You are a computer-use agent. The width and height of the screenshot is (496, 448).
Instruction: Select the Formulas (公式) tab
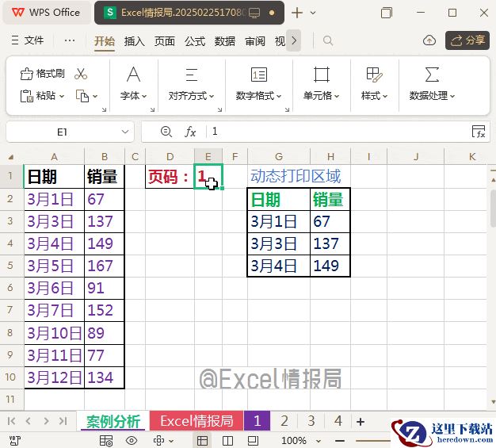click(x=195, y=41)
